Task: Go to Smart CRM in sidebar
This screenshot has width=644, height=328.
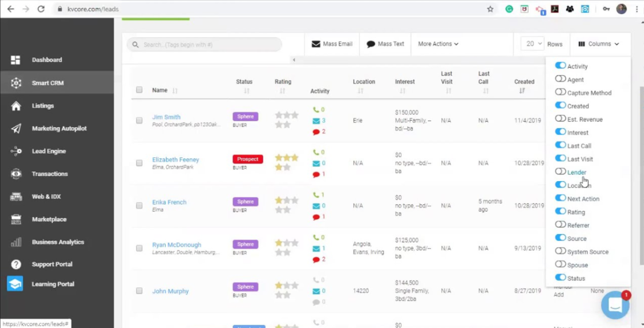Action: 47,83
